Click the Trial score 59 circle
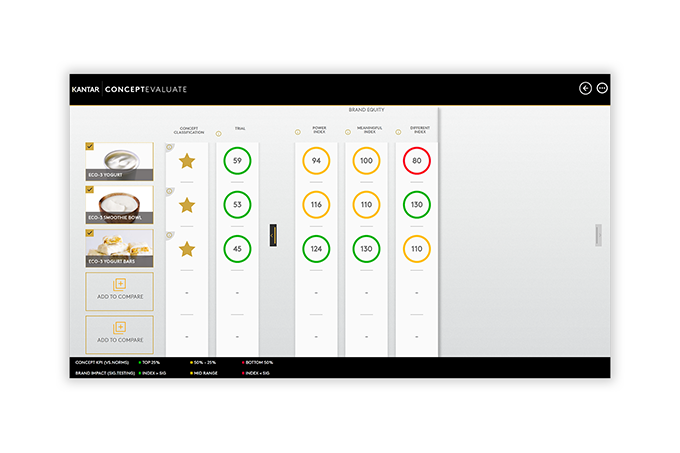The height and width of the screenshot is (453, 680). click(237, 160)
